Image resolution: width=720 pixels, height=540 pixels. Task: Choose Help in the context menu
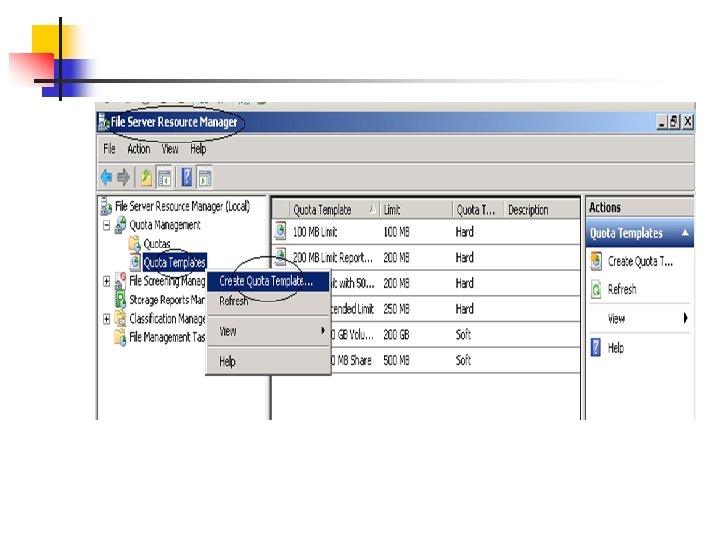(268, 361)
